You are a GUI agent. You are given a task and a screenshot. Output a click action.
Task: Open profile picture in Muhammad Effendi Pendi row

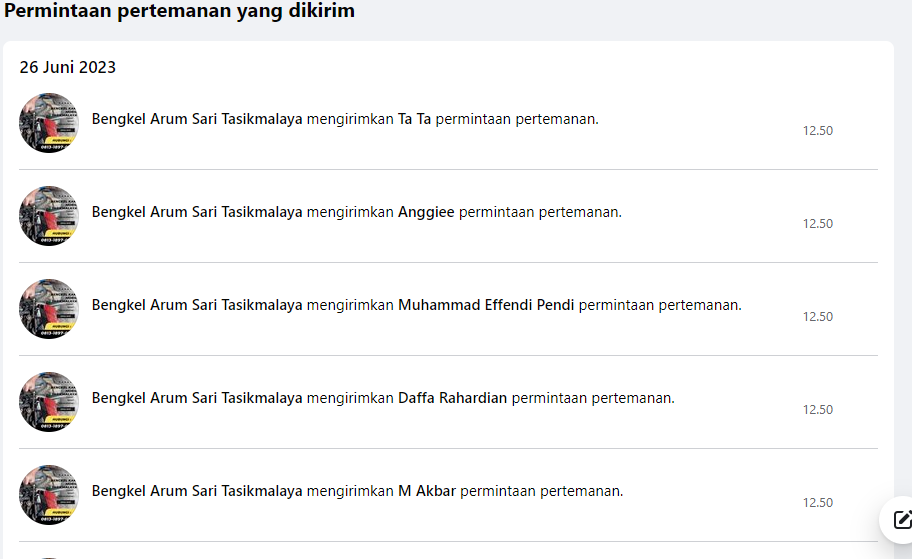pyautogui.click(x=49, y=309)
